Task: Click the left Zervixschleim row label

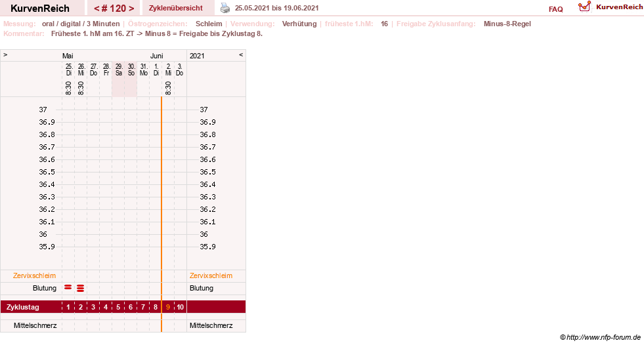Action: (x=34, y=275)
